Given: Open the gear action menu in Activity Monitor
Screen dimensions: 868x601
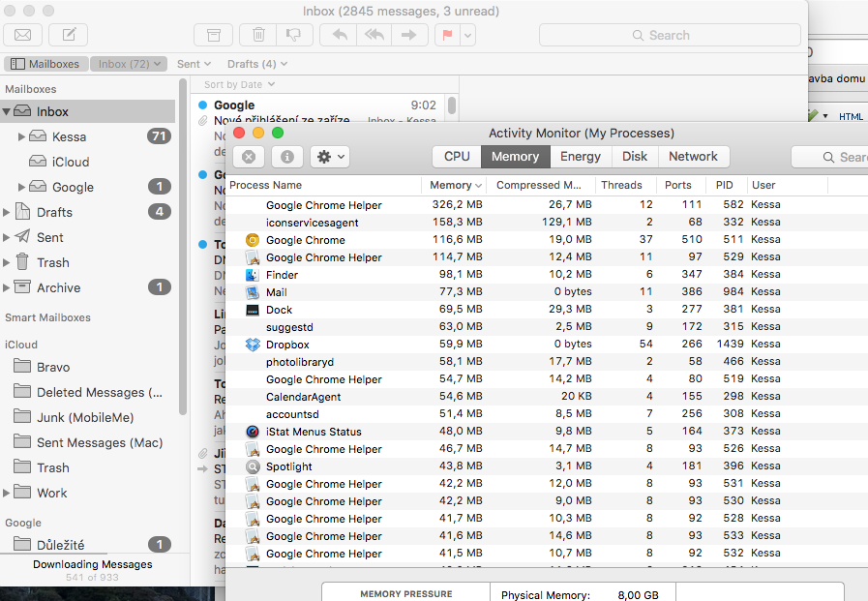Looking at the screenshot, I should 330,157.
